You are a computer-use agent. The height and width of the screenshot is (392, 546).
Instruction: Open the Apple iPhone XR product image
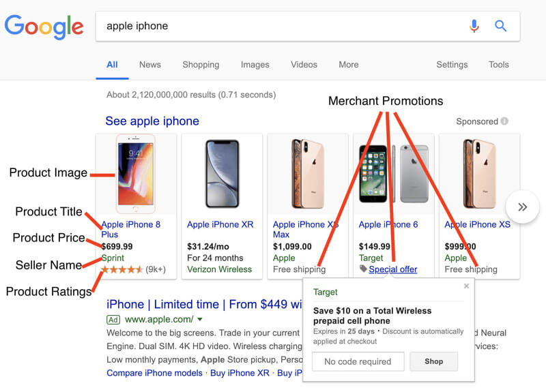point(222,173)
